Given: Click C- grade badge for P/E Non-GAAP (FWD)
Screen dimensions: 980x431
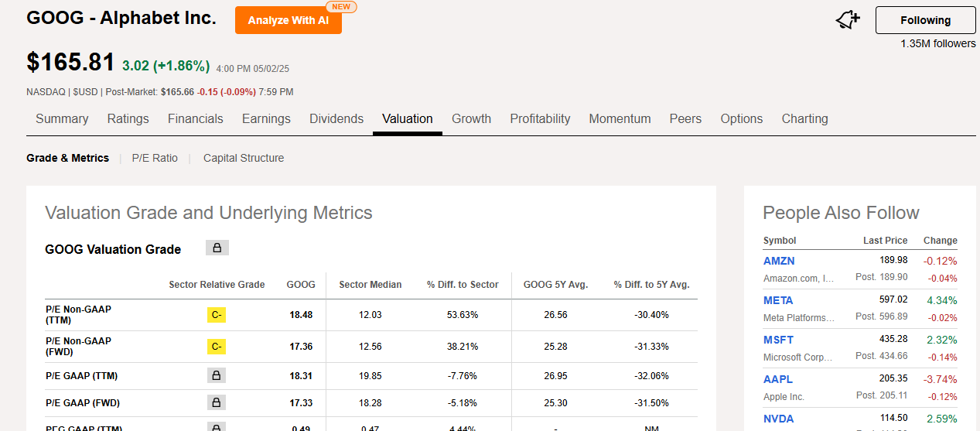Looking at the screenshot, I should pos(217,347).
